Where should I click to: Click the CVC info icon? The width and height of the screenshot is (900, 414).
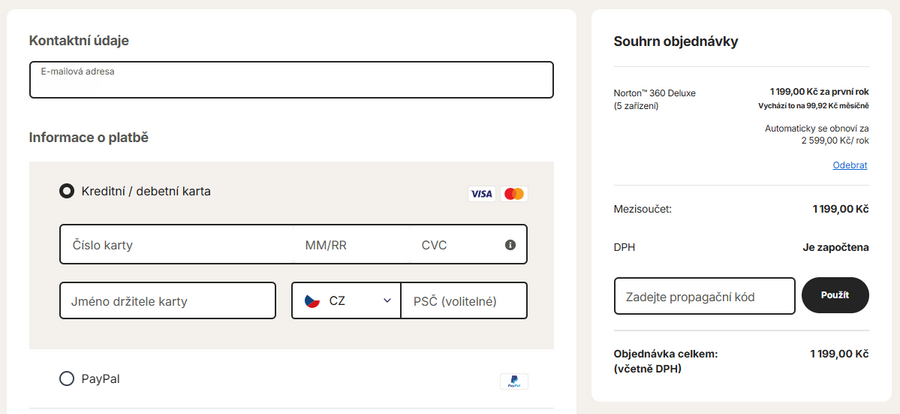(510, 245)
